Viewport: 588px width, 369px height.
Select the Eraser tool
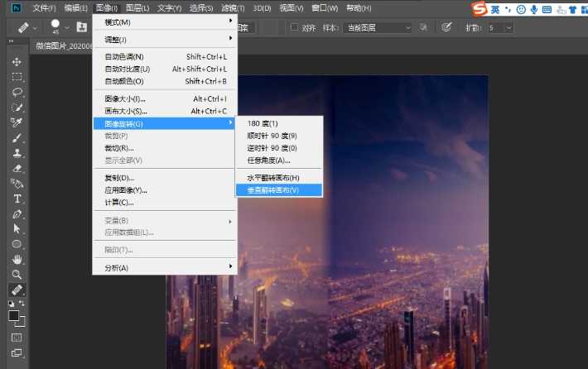tap(17, 168)
